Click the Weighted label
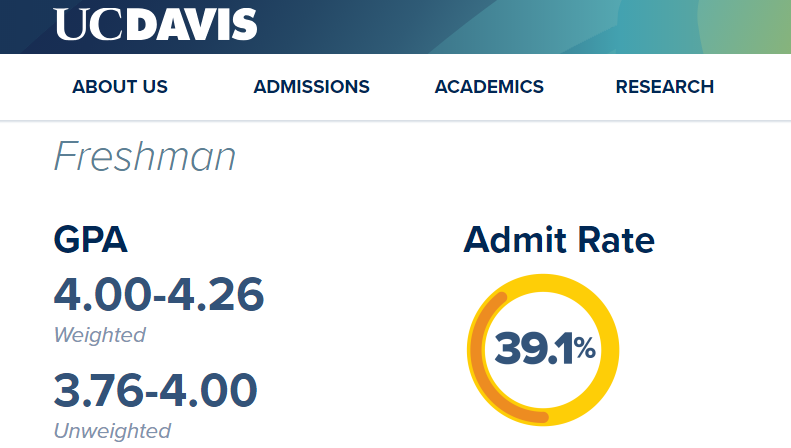 (x=99, y=335)
